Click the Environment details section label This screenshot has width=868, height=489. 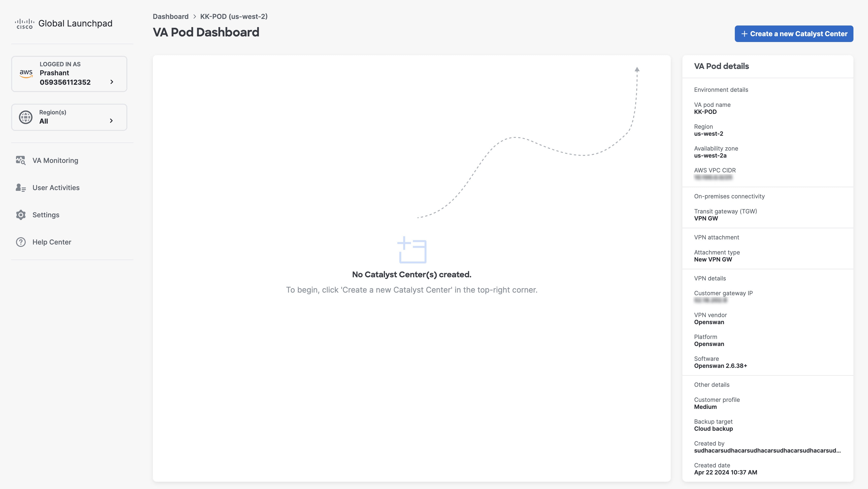point(721,90)
